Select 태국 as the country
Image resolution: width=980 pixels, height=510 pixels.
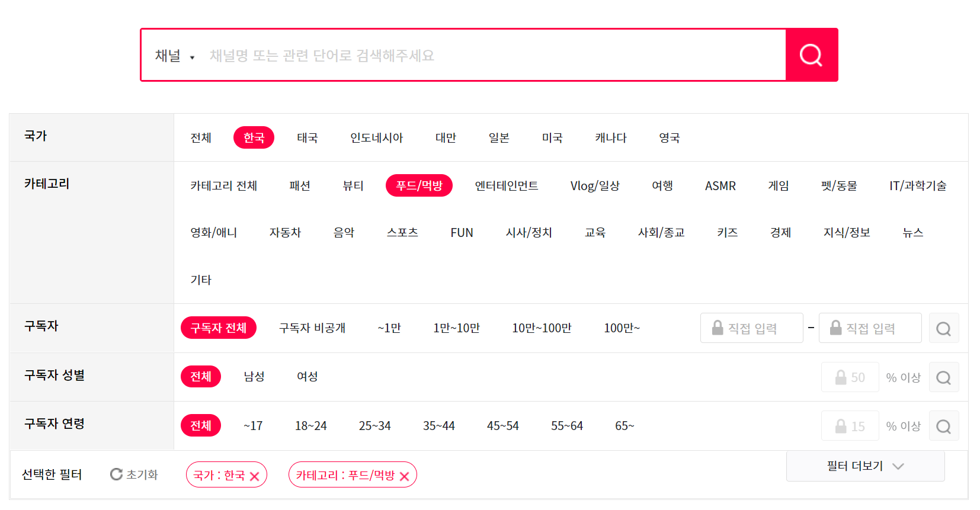click(308, 137)
